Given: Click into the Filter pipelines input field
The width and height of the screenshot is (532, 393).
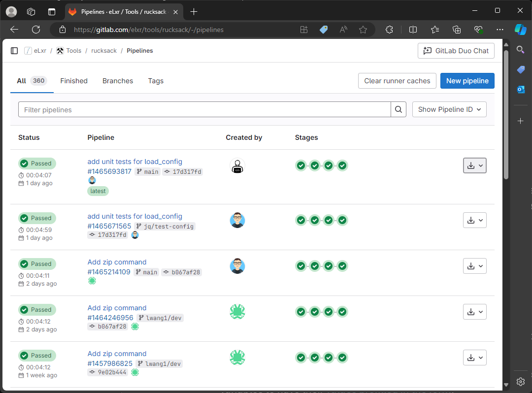Looking at the screenshot, I should (x=204, y=109).
